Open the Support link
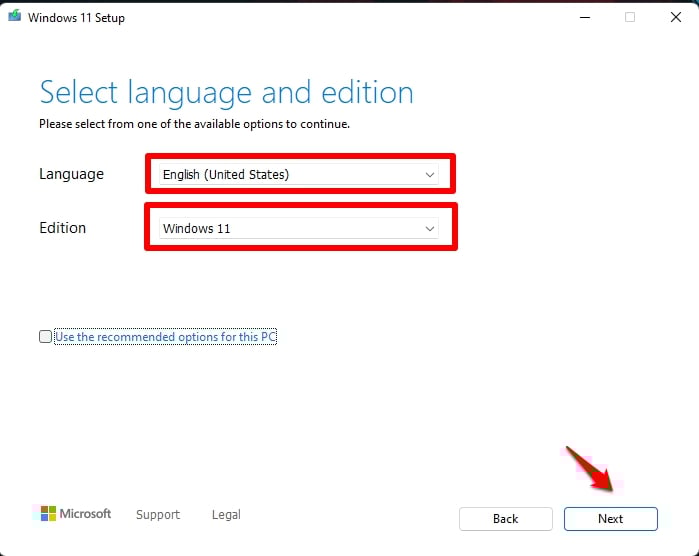Viewport: 699px width, 556px height. 158,515
